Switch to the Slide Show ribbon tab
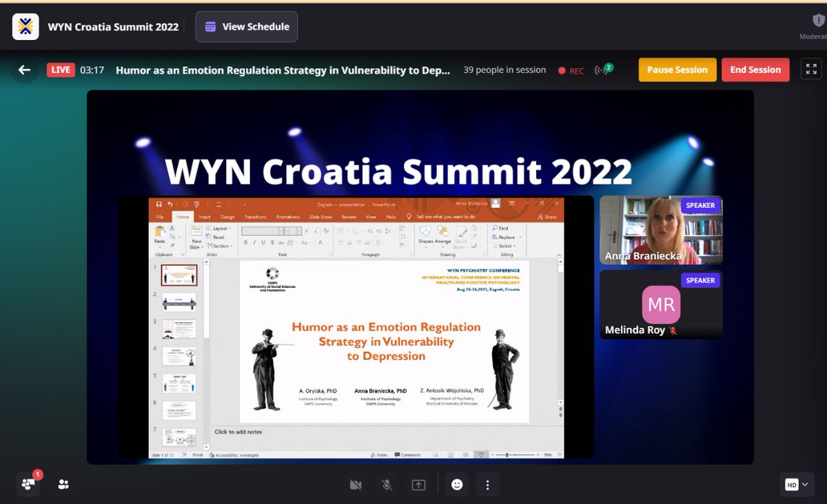Image resolution: width=827 pixels, height=504 pixels. [x=320, y=217]
